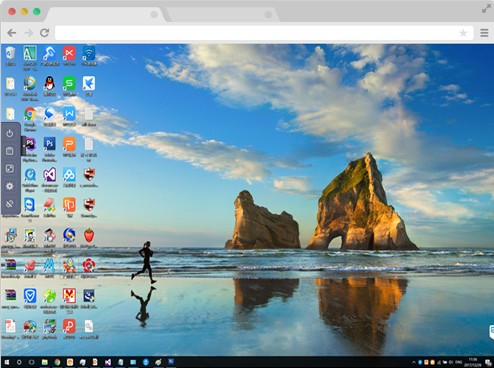Select the first browser tab

pyautogui.click(x=106, y=14)
